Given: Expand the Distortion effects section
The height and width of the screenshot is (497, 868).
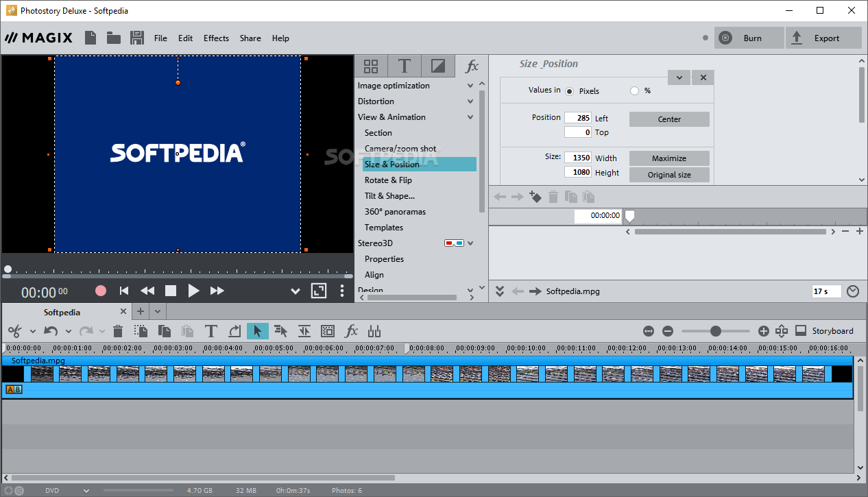Looking at the screenshot, I should 470,101.
